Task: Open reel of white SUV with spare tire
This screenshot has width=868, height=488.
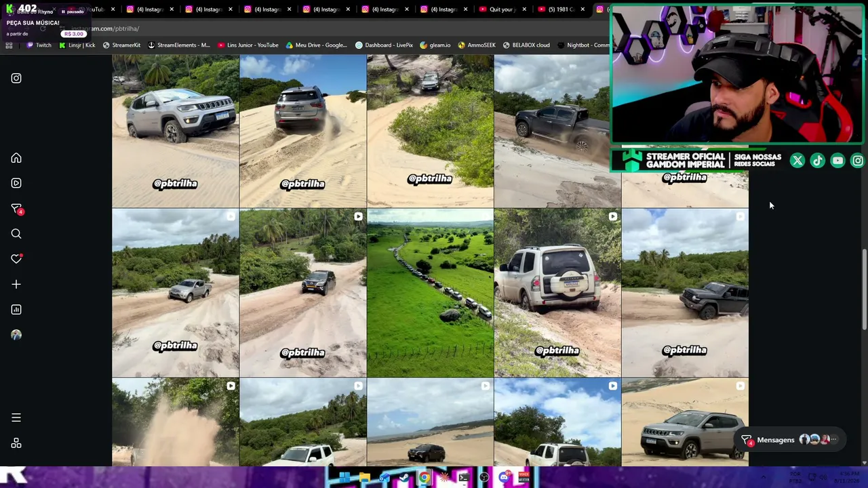Action: click(x=557, y=293)
